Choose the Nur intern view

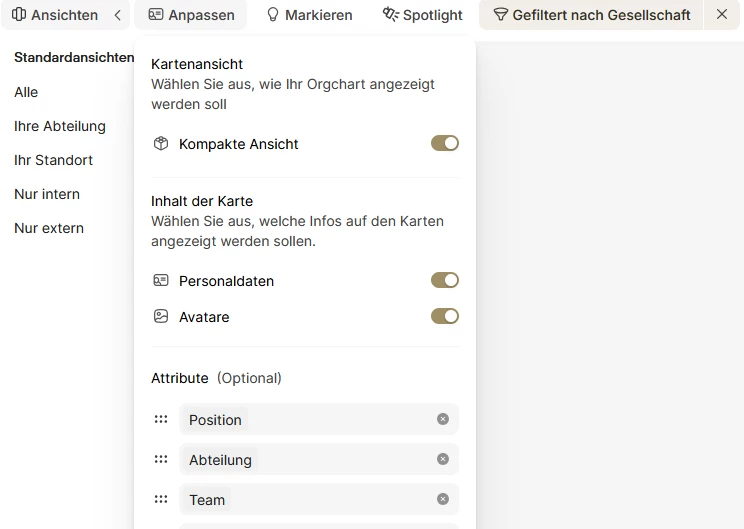tap(47, 194)
